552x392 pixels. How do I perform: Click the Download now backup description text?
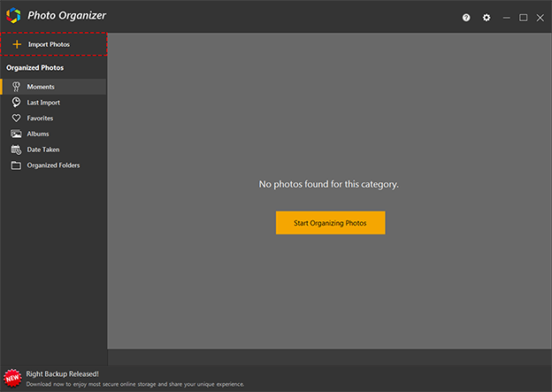coord(134,384)
